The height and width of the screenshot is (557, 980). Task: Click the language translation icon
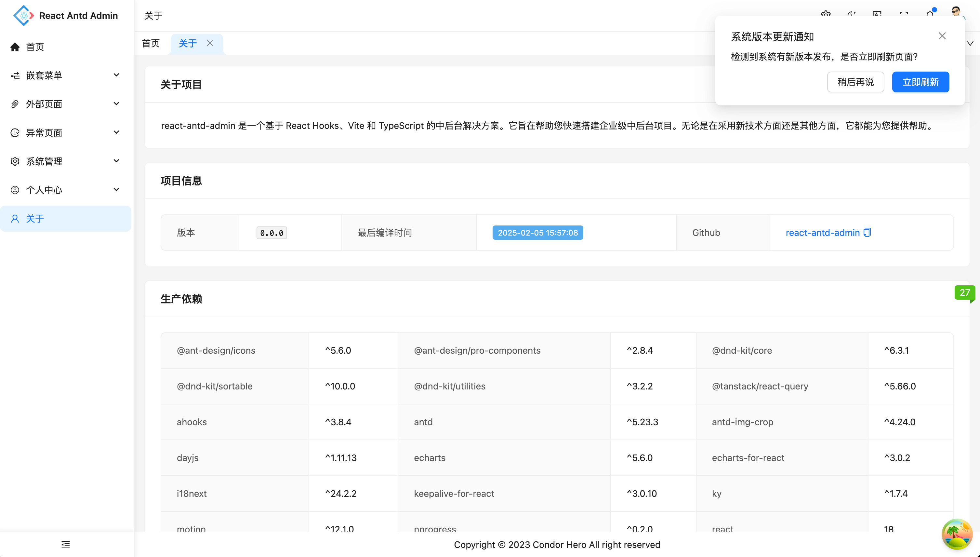[877, 14]
